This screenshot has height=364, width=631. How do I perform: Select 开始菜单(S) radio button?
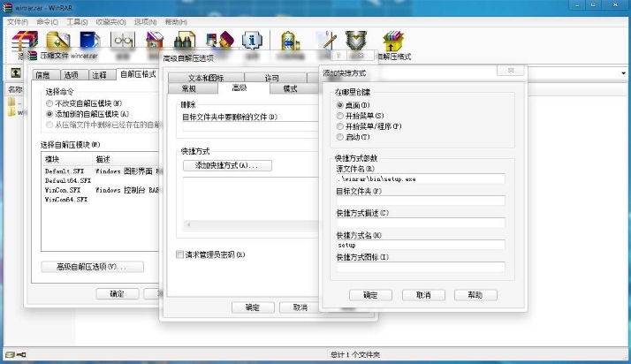[339, 116]
